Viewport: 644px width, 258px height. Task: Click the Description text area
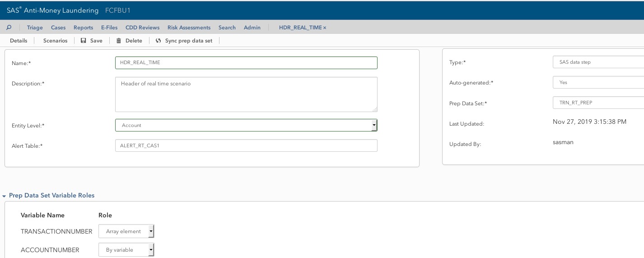click(x=246, y=94)
